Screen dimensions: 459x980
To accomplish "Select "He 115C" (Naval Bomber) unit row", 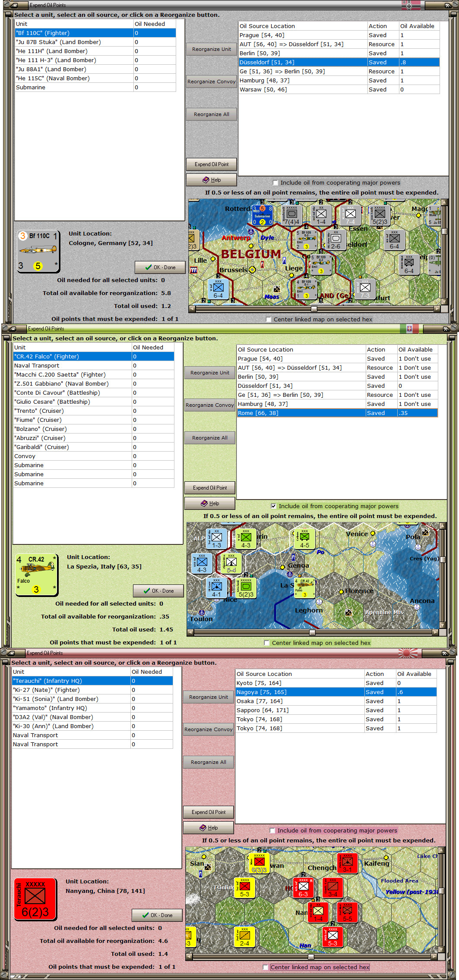I will click(x=95, y=79).
